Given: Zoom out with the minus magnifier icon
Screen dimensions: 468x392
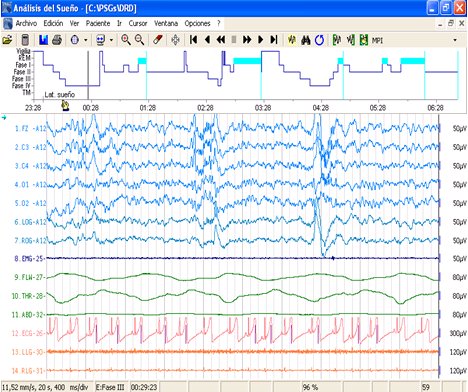Looking at the screenshot, I should click(x=139, y=40).
